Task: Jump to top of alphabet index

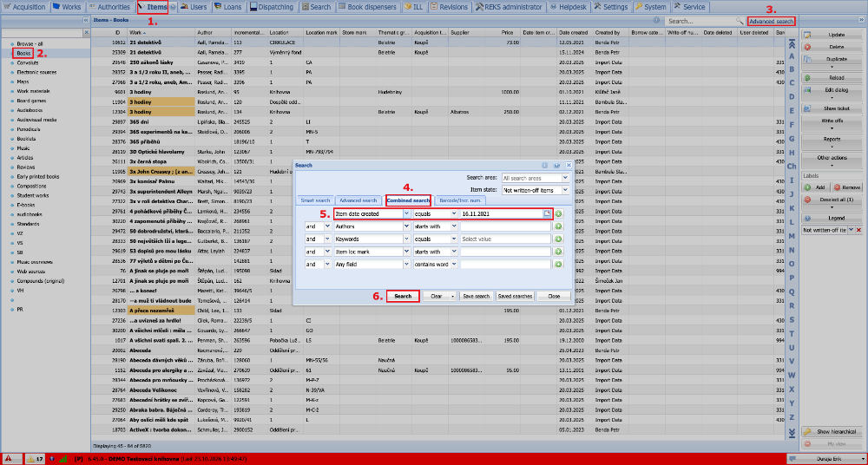Action: click(792, 44)
